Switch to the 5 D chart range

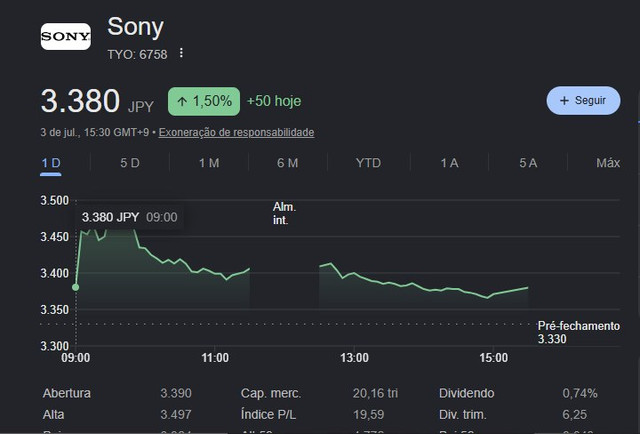tap(130, 163)
